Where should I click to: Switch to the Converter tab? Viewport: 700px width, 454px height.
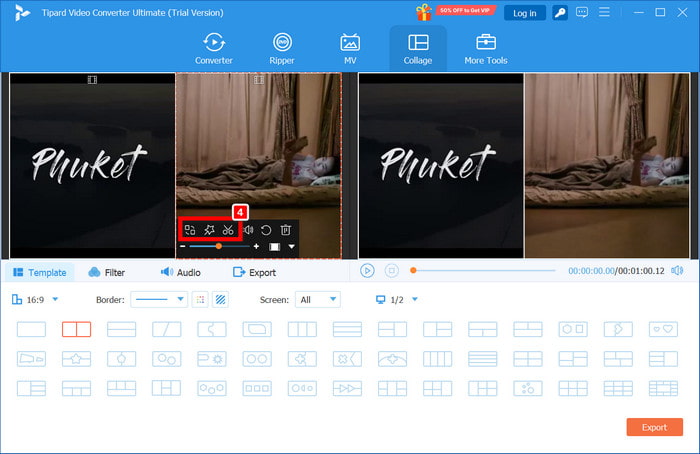tap(214, 49)
